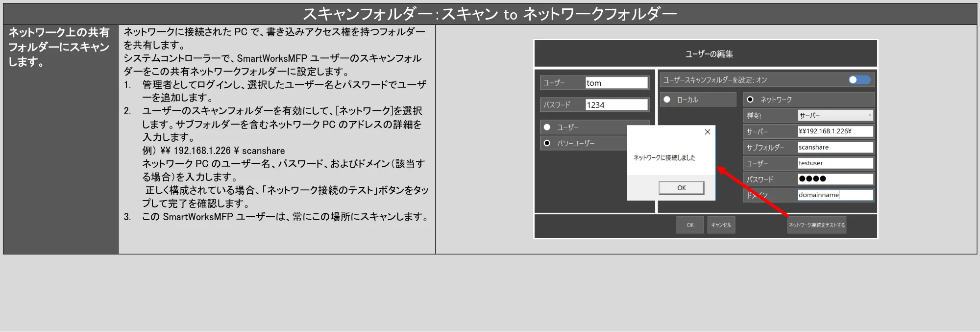
Task: Click the スキャンフォルダー page heading
Action: tap(490, 14)
